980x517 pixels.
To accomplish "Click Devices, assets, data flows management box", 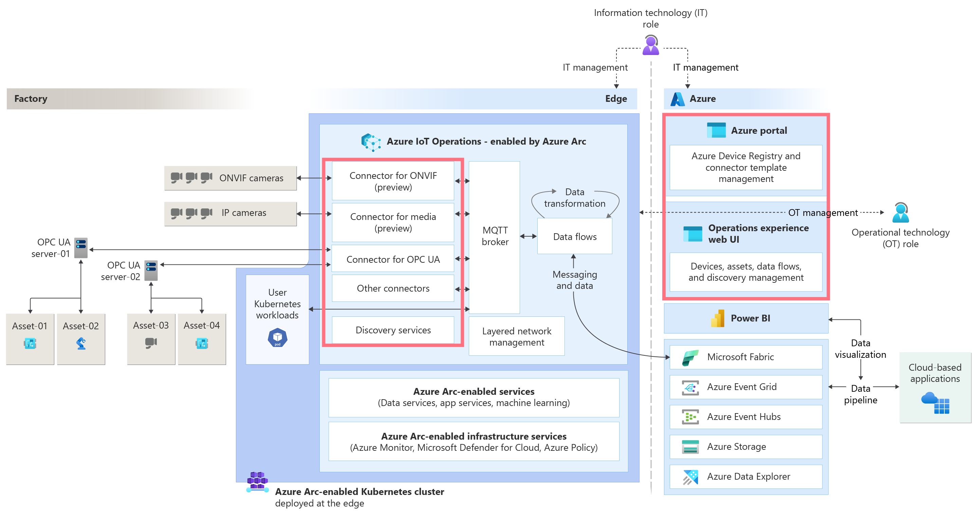I will [x=746, y=272].
